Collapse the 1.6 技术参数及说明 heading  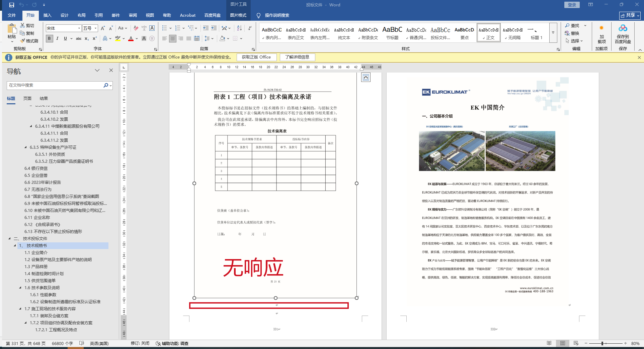pos(20,288)
